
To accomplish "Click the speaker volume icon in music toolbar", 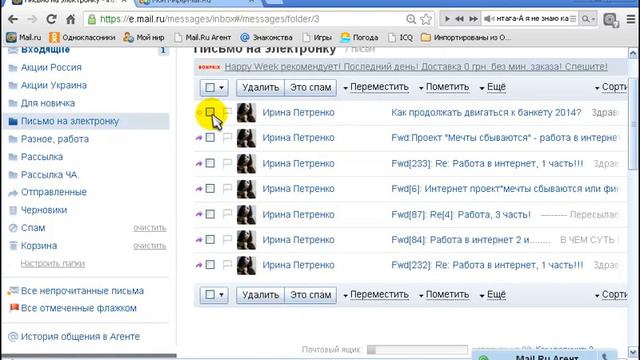I will [489, 19].
